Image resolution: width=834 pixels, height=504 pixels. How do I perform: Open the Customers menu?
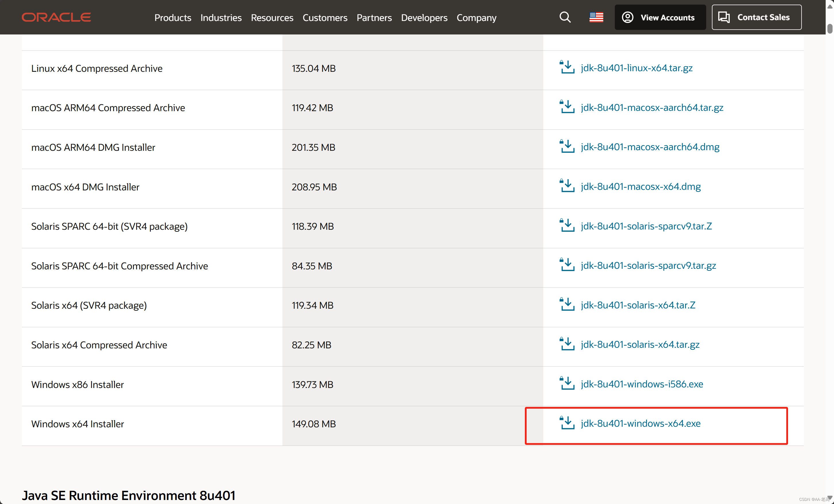pos(325,18)
